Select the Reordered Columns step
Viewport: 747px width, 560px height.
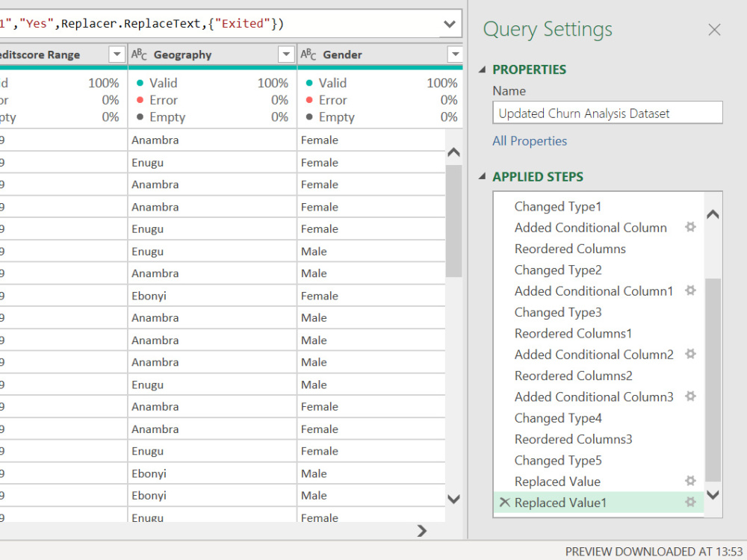pos(598,249)
